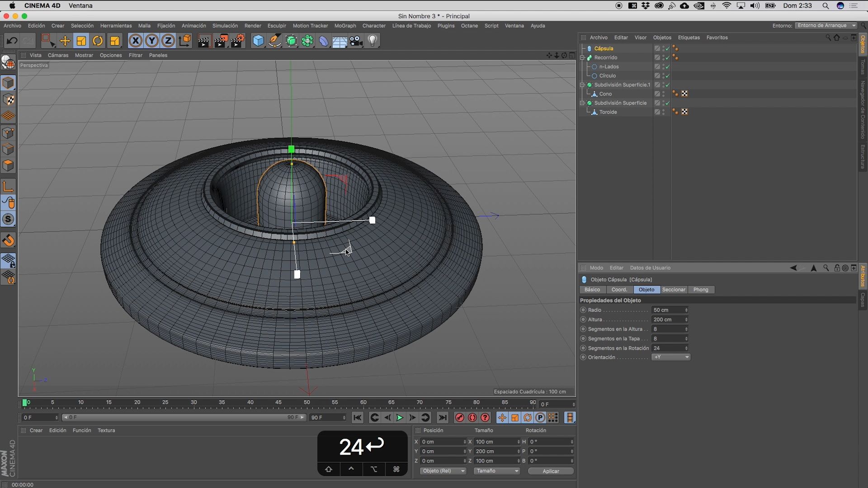Click the timeline range slider bar

[183, 418]
